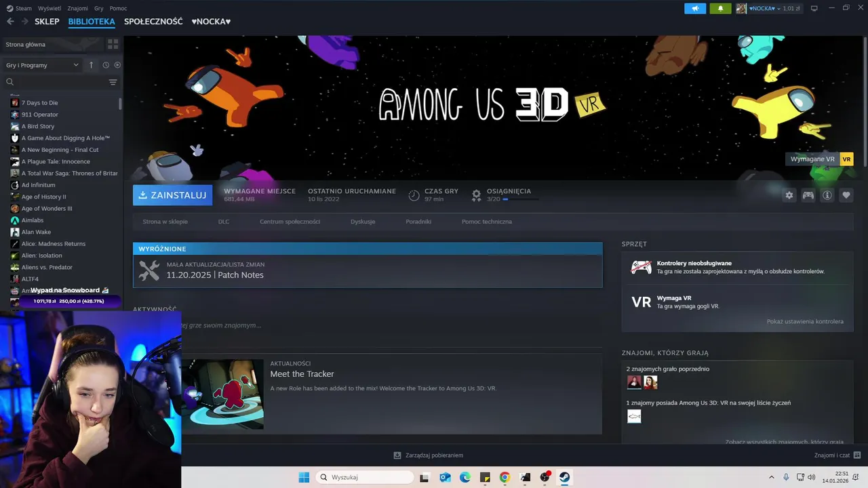Open Windows Start menu
The image size is (868, 488).
tap(304, 477)
